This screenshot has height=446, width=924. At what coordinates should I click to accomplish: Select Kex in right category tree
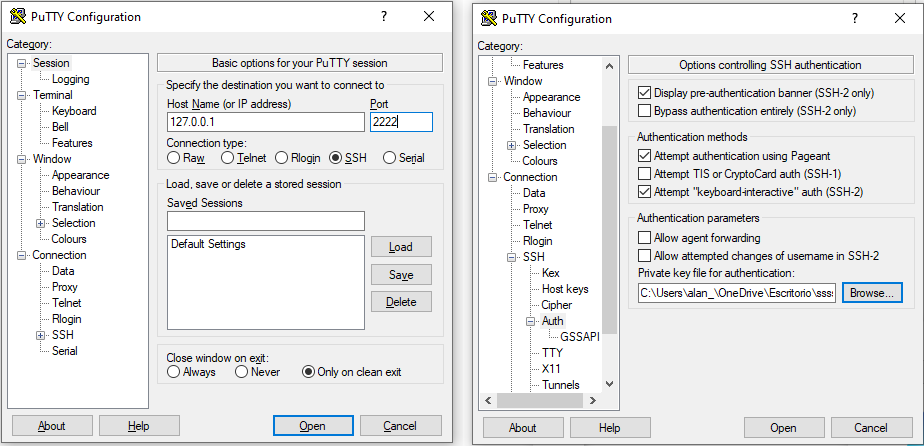pos(550,273)
